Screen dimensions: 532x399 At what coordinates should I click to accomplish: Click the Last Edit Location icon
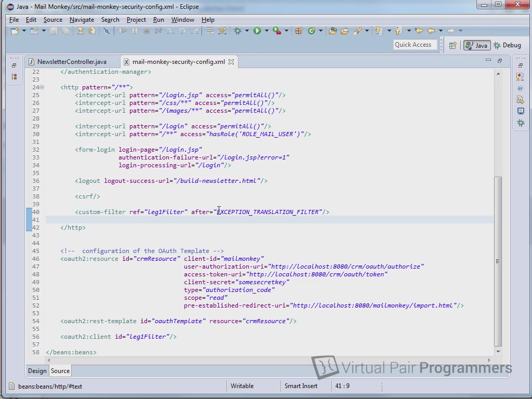coord(419,31)
